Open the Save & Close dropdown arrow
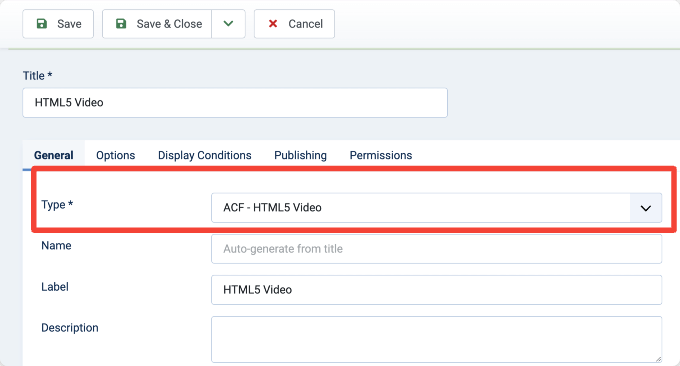 pos(229,24)
